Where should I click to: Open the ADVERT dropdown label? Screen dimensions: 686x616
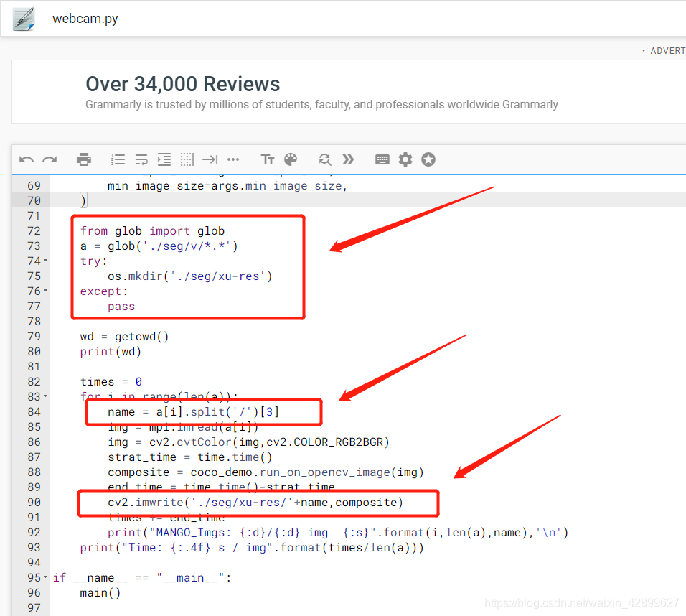pyautogui.click(x=664, y=51)
